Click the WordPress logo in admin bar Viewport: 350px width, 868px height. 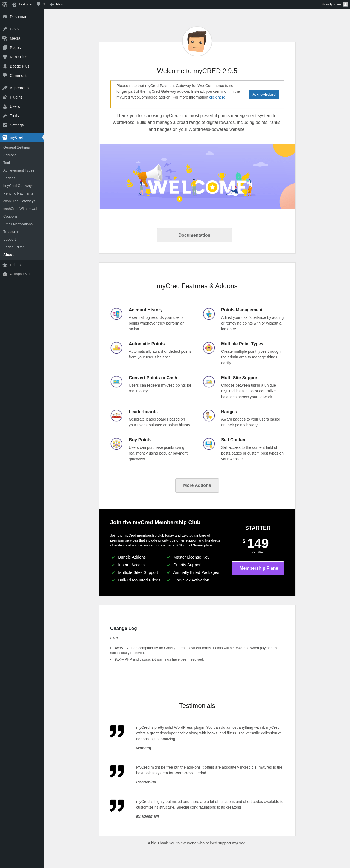tap(5, 4)
